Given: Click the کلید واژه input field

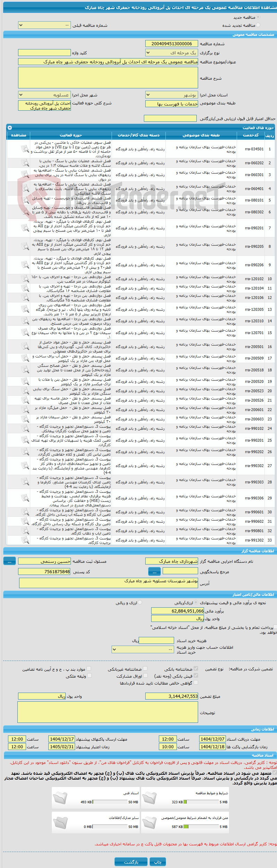Looking at the screenshot, I should tap(44, 53).
